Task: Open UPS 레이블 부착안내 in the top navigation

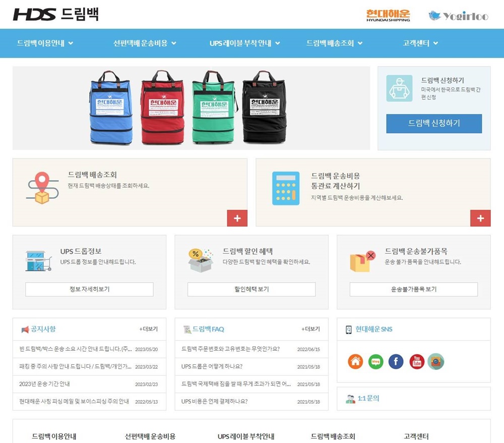Action: coord(240,43)
